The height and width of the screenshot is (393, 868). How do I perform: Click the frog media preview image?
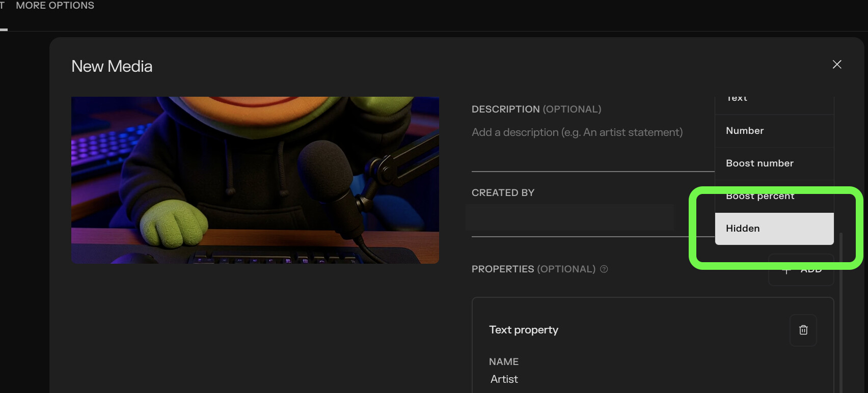pyautogui.click(x=255, y=180)
